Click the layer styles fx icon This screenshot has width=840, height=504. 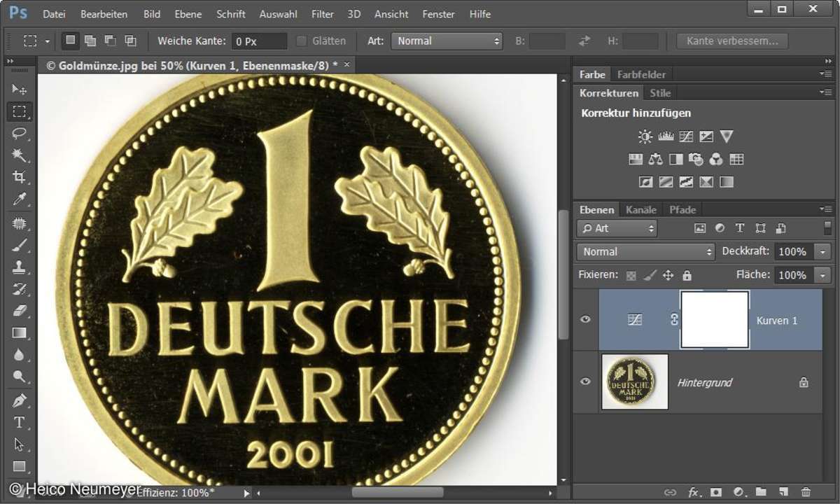pos(694,492)
